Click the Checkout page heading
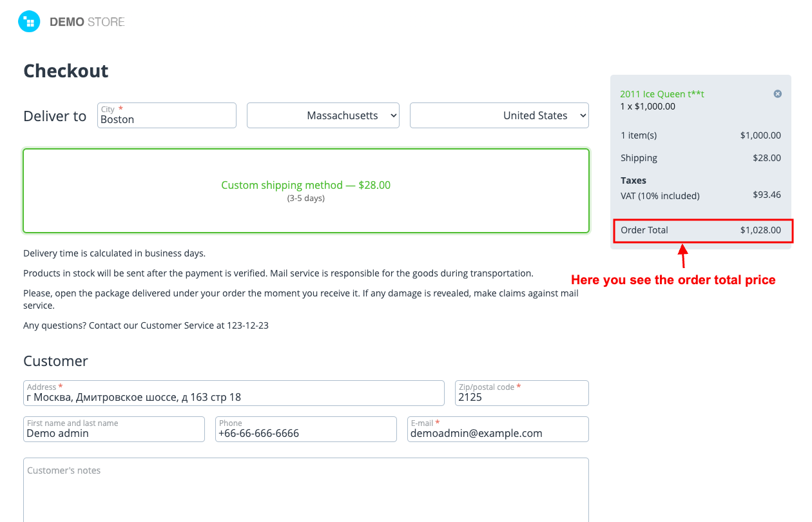 tap(66, 71)
